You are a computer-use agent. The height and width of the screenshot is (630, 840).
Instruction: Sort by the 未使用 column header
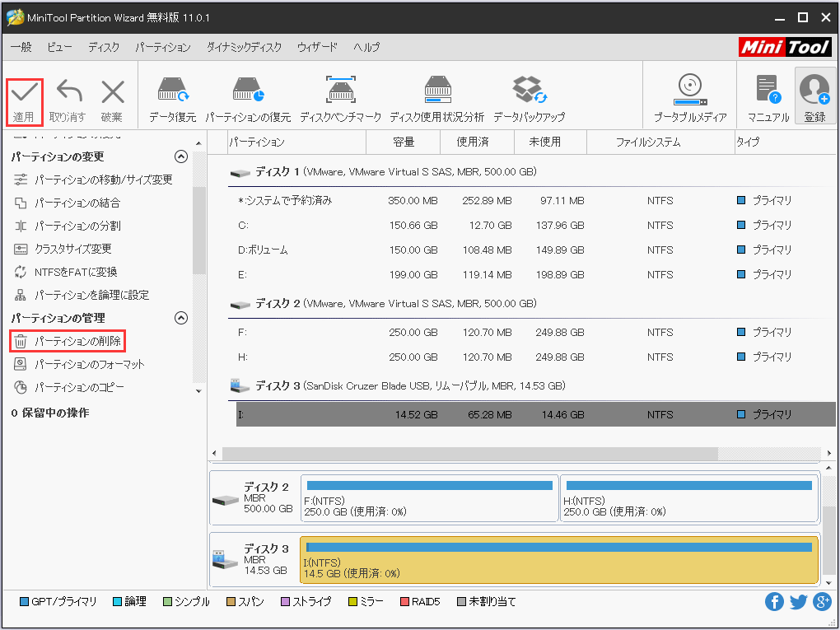click(551, 142)
